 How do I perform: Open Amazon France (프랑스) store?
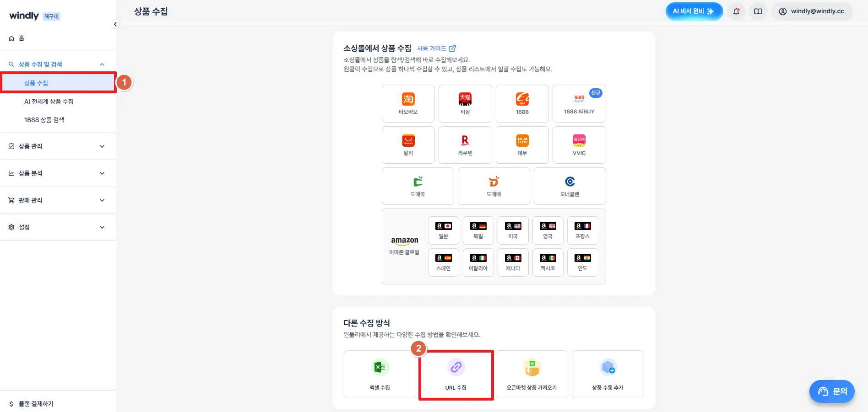click(x=583, y=230)
